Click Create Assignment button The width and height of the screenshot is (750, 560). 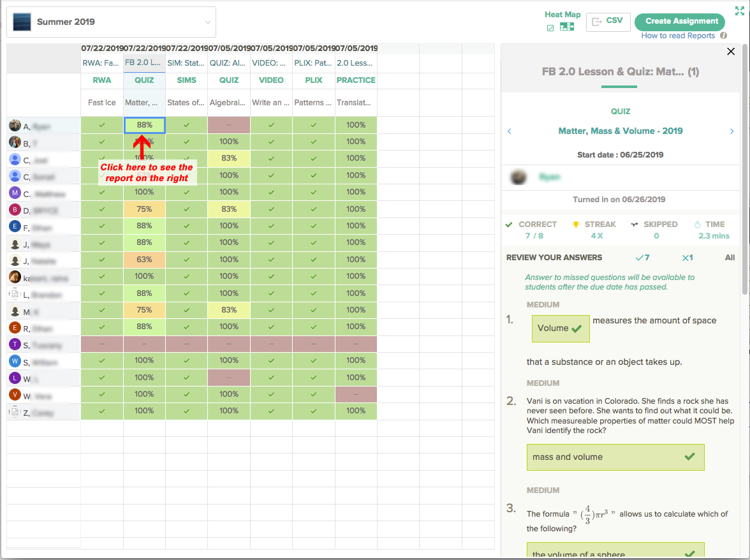point(681,21)
